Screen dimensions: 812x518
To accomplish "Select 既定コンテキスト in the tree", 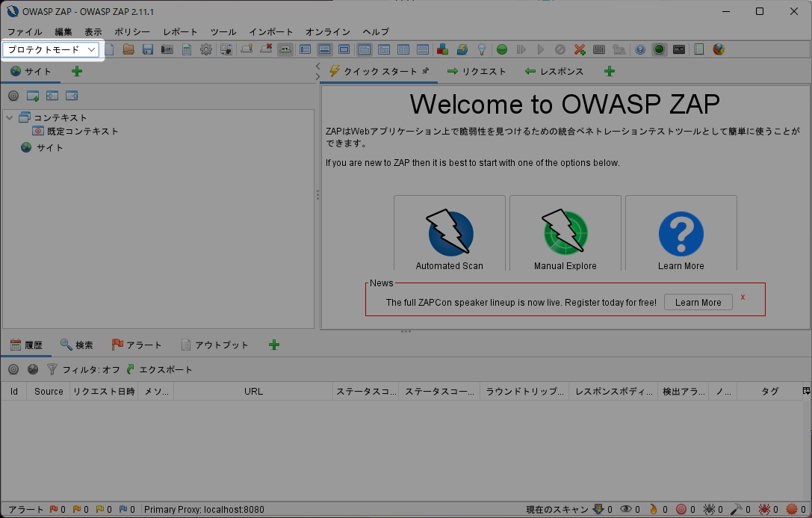I will (x=82, y=132).
